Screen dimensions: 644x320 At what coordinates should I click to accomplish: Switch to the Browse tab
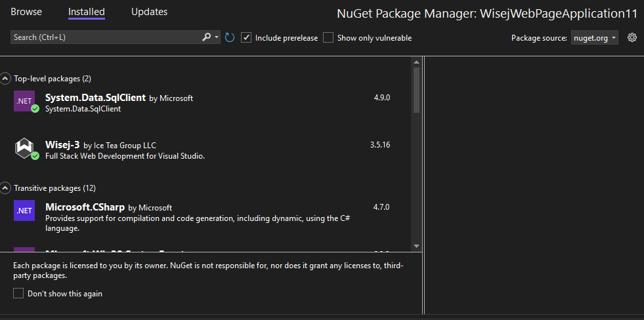pos(26,12)
